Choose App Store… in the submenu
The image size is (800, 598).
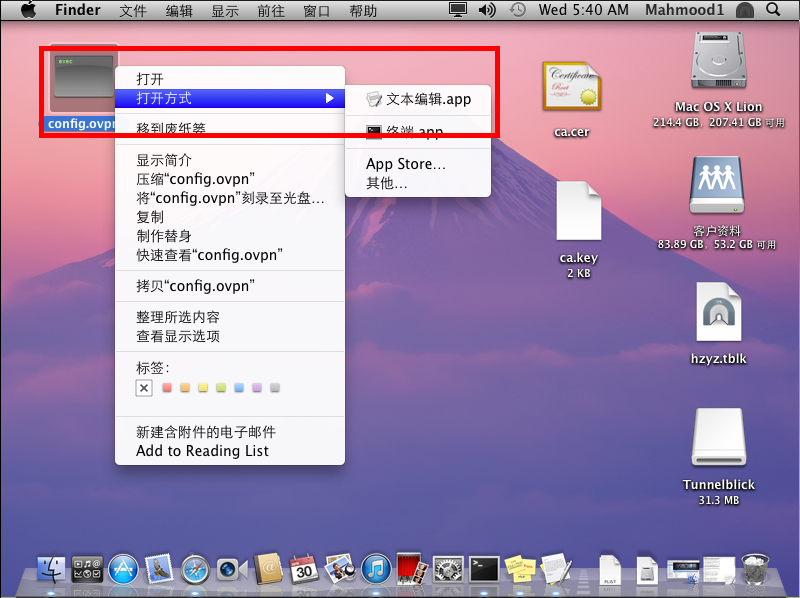418,164
